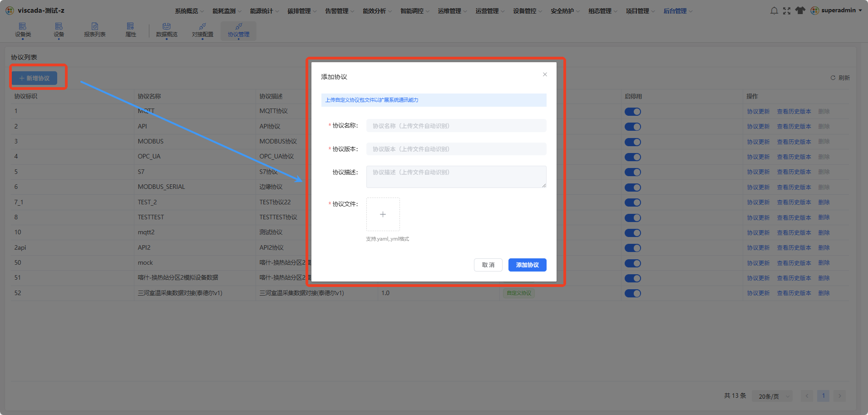Open the 设备类 toolbar icon

click(x=23, y=30)
